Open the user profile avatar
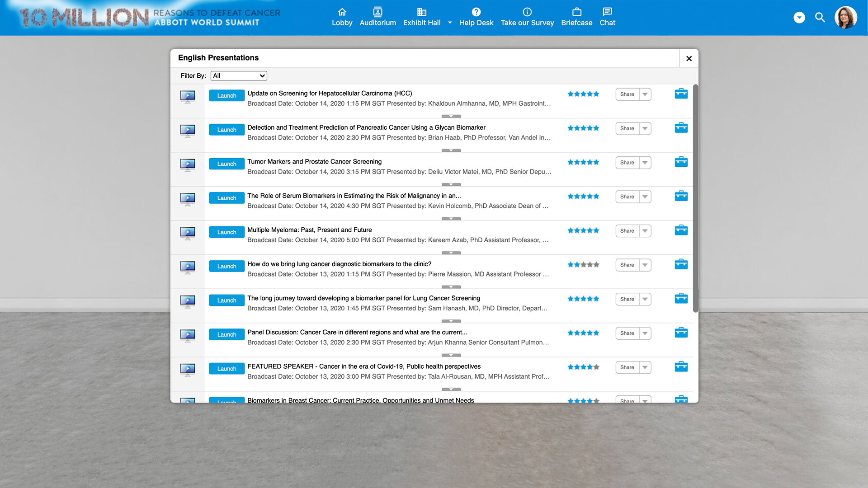868x488 pixels. [x=845, y=18]
